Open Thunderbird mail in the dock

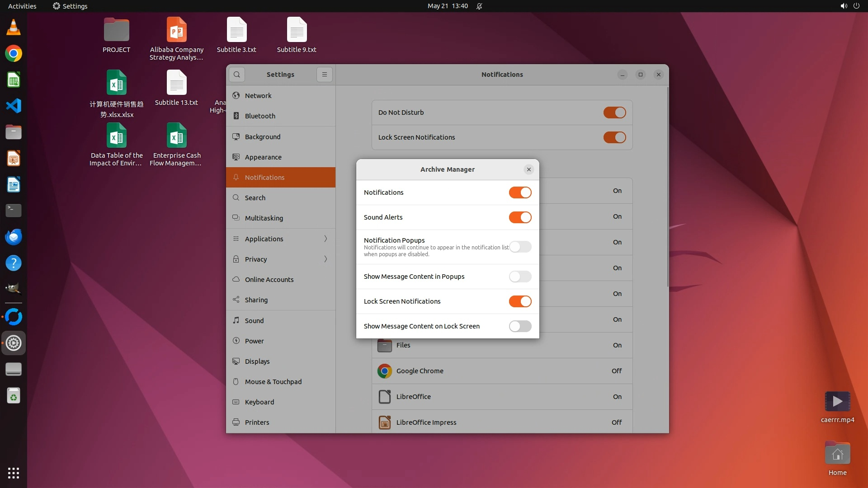[14, 237]
